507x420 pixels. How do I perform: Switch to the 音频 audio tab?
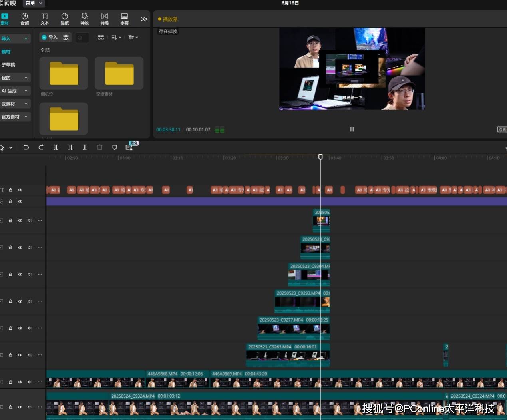pyautogui.click(x=25, y=18)
